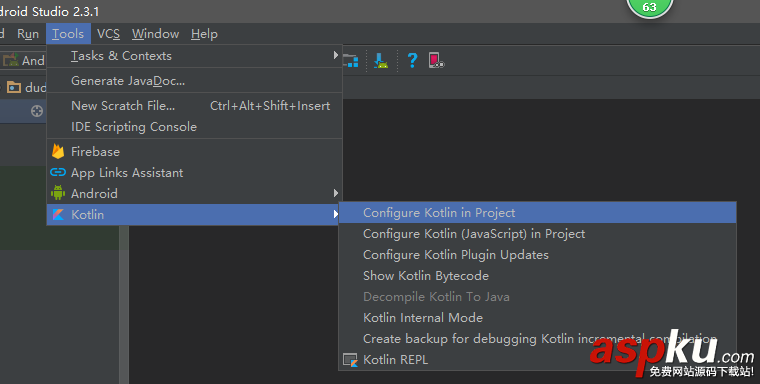
Task: Expand the Tasks & Contexts submenu arrow
Action: point(335,55)
